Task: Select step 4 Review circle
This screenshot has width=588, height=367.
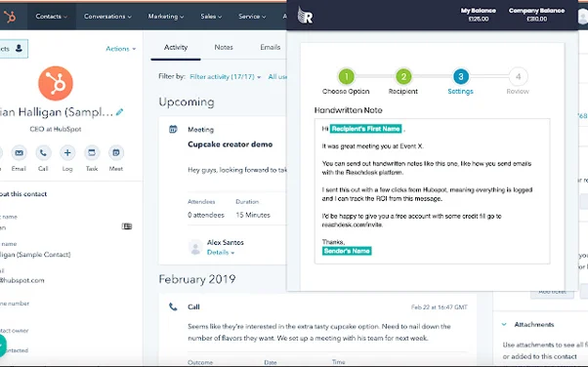Action: pos(519,77)
